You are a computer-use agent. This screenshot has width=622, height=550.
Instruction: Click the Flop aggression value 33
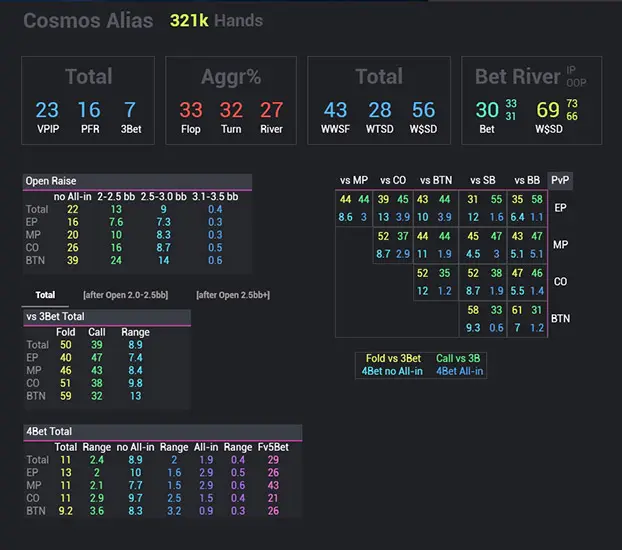(x=191, y=110)
